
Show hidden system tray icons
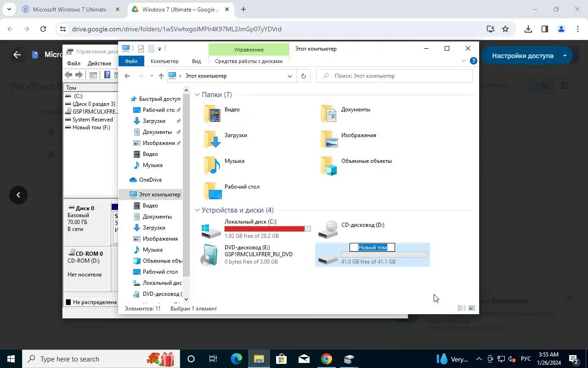[479, 359]
